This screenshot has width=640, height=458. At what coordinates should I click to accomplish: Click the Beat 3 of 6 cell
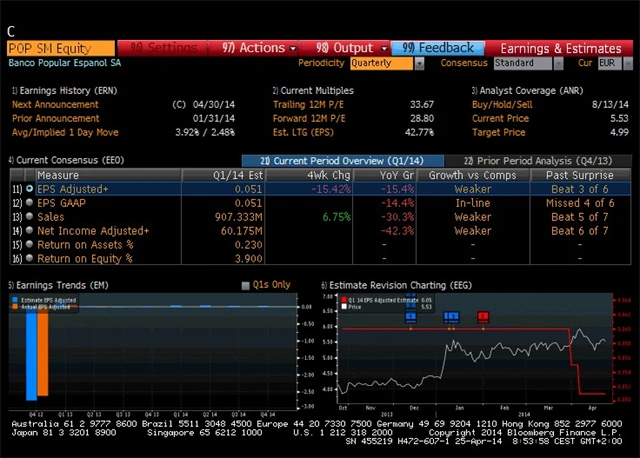click(x=580, y=189)
